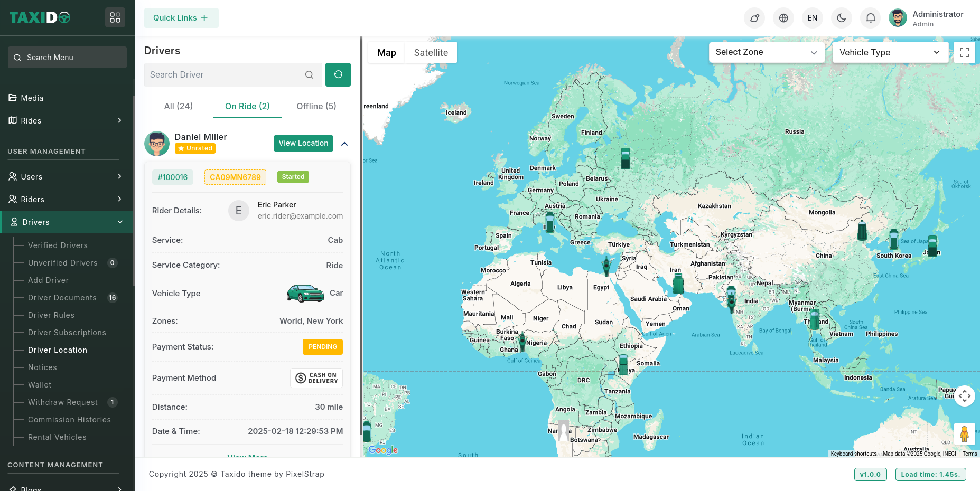Click View Location for Daniel Miller
980x491 pixels.
(303, 143)
